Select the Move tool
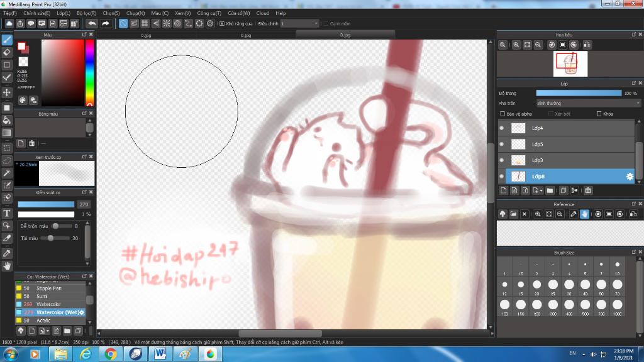This screenshot has height=362, width=644. tap(6, 92)
